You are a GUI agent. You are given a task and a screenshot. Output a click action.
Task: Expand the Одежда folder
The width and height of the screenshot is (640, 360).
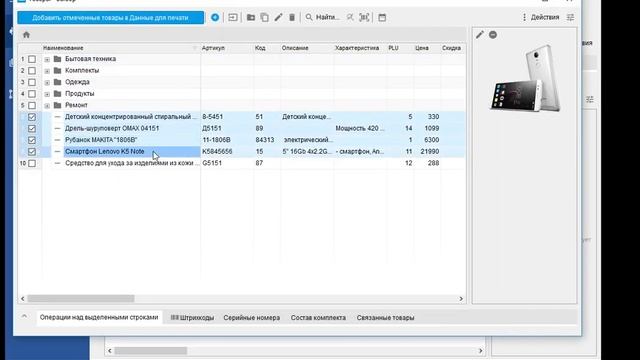(47, 82)
